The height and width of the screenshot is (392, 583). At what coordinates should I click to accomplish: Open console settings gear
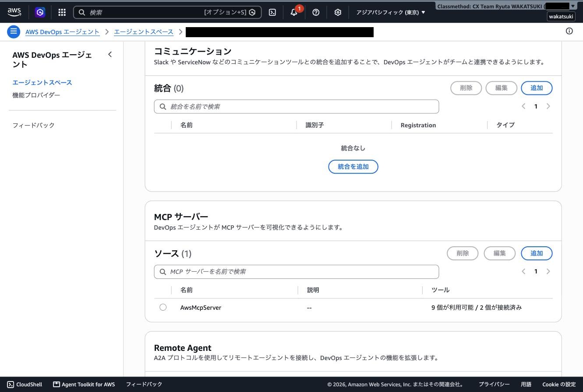pyautogui.click(x=338, y=12)
